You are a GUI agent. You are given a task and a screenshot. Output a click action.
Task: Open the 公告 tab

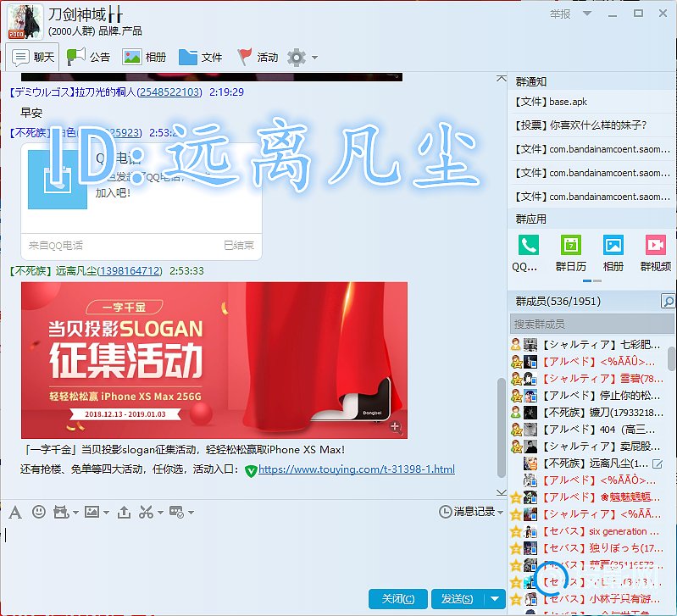click(x=88, y=57)
